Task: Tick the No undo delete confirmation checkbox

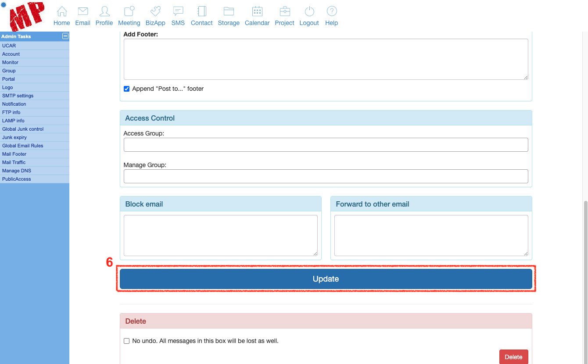Action: tap(127, 341)
